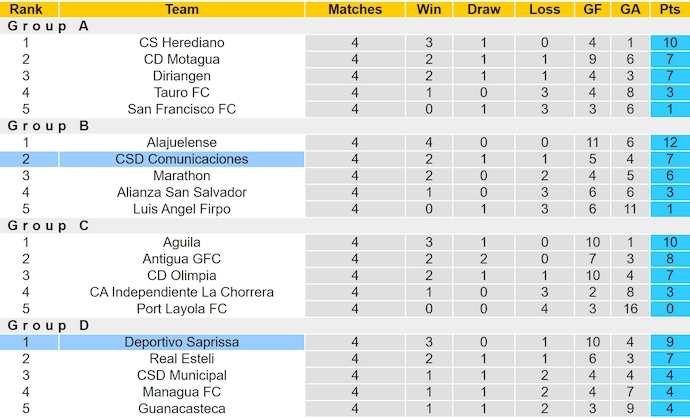Screen dimensions: 690x418
Task: Click the CS Herediano team name
Action: (x=182, y=43)
